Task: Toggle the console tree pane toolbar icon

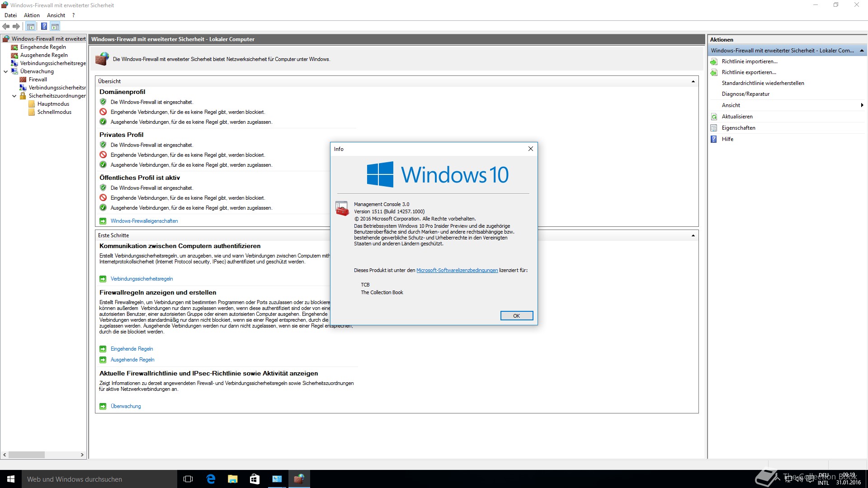Action: coord(31,26)
